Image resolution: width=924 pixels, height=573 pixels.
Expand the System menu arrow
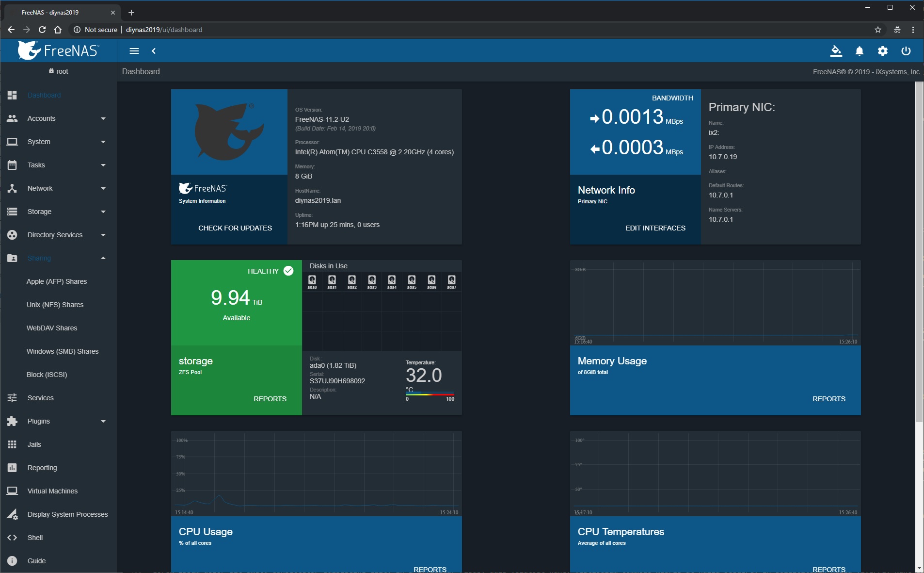(103, 142)
